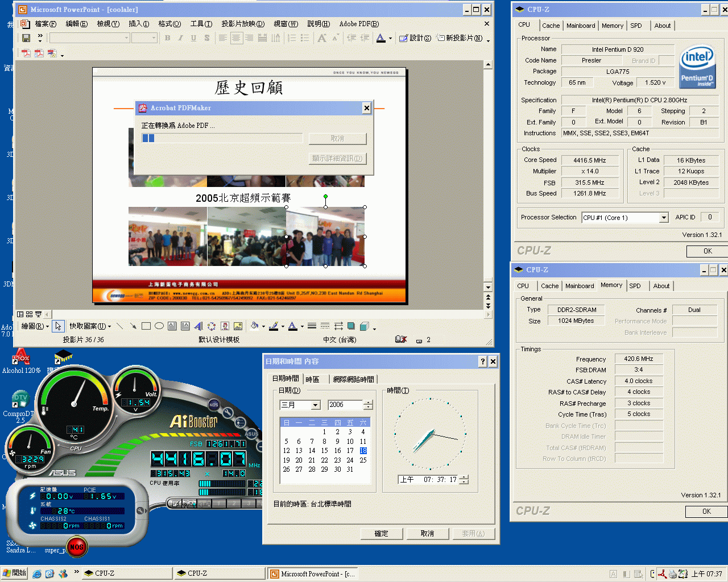Open Processor Selection dropdown in CPU-Z
The height and width of the screenshot is (582, 728).
coord(664,218)
